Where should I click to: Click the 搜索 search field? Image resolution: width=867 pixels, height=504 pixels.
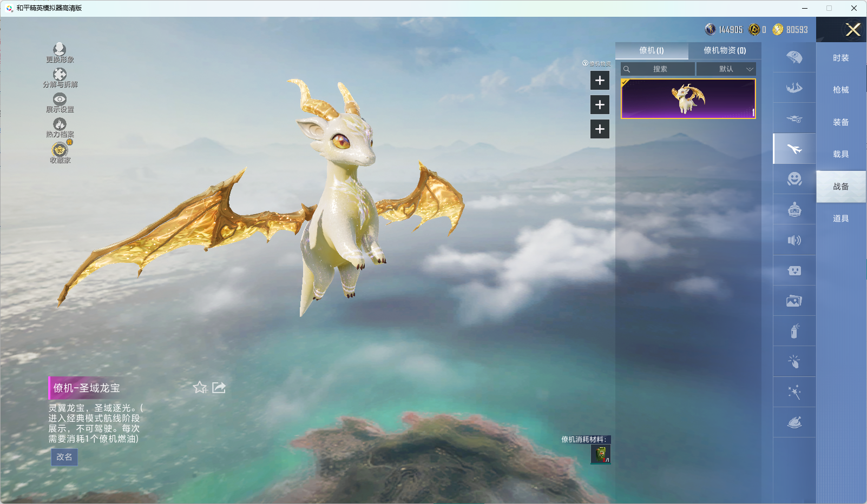(x=658, y=69)
